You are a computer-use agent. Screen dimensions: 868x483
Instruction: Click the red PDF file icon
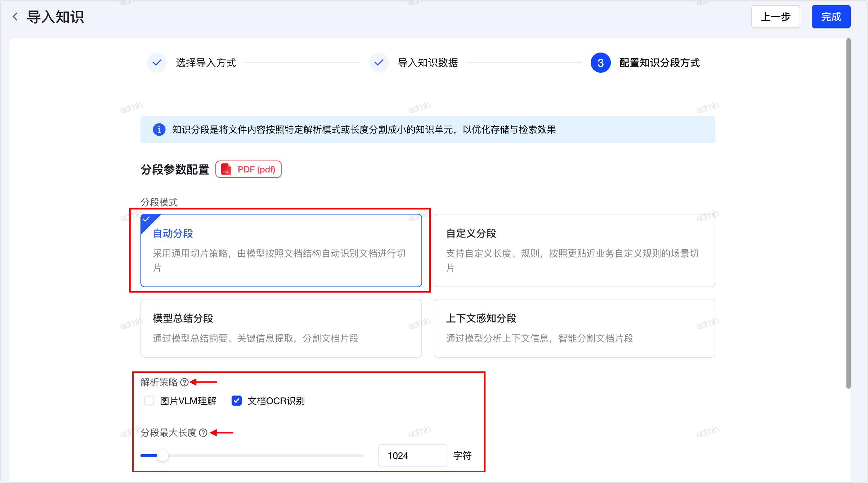226,169
